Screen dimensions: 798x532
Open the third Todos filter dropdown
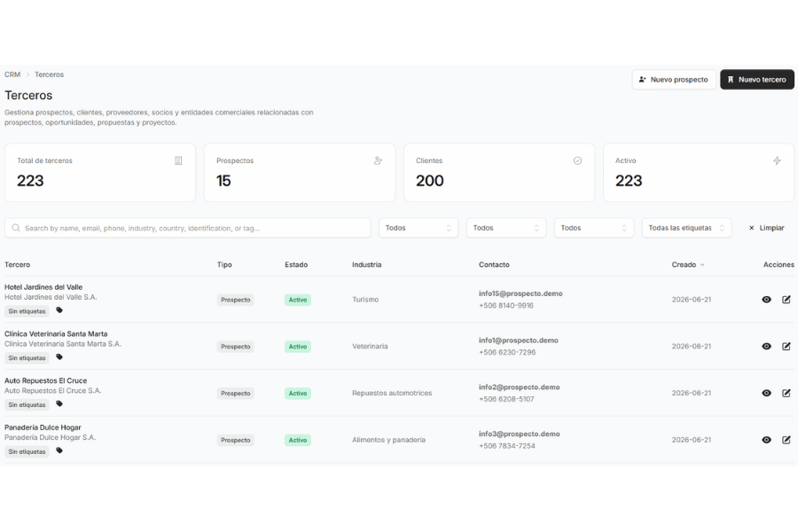click(x=593, y=228)
